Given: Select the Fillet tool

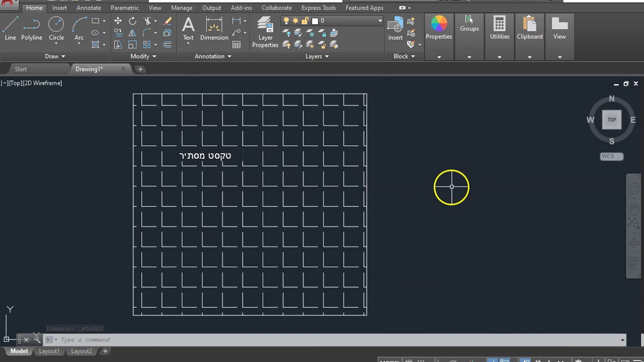Looking at the screenshot, I should 147,33.
